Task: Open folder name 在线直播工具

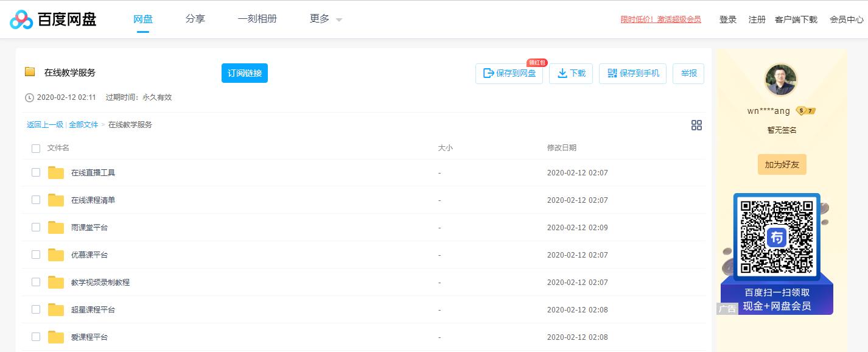Action: 93,173
